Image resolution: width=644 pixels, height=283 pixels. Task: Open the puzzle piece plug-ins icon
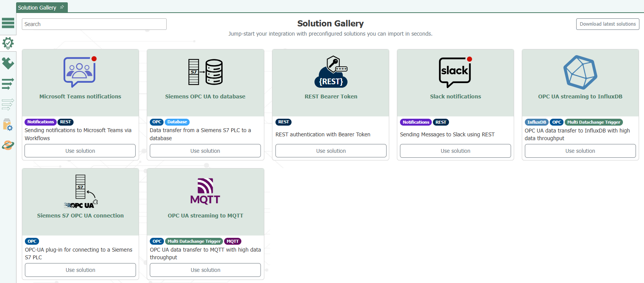point(8,63)
